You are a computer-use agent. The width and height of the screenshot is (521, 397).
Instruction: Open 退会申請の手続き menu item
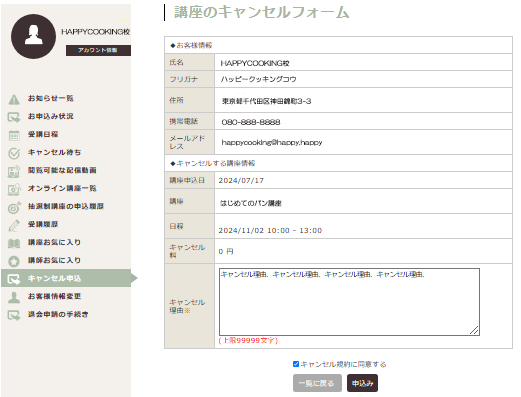coord(58,314)
